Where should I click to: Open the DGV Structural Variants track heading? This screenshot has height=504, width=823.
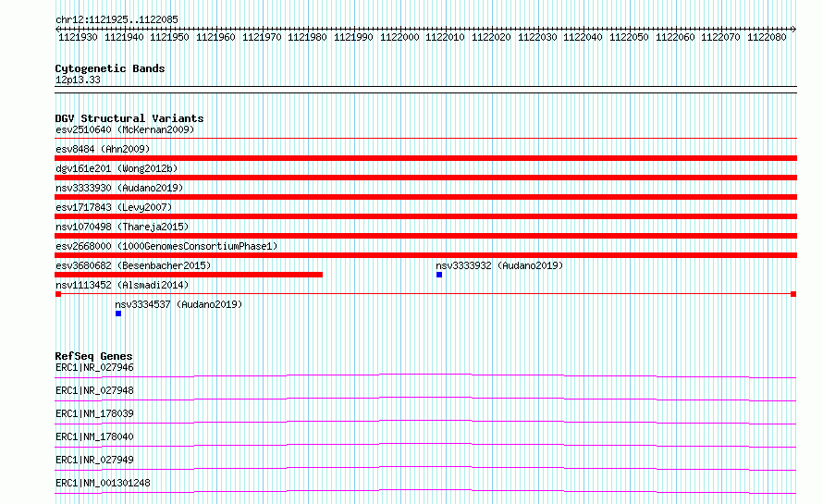point(129,118)
